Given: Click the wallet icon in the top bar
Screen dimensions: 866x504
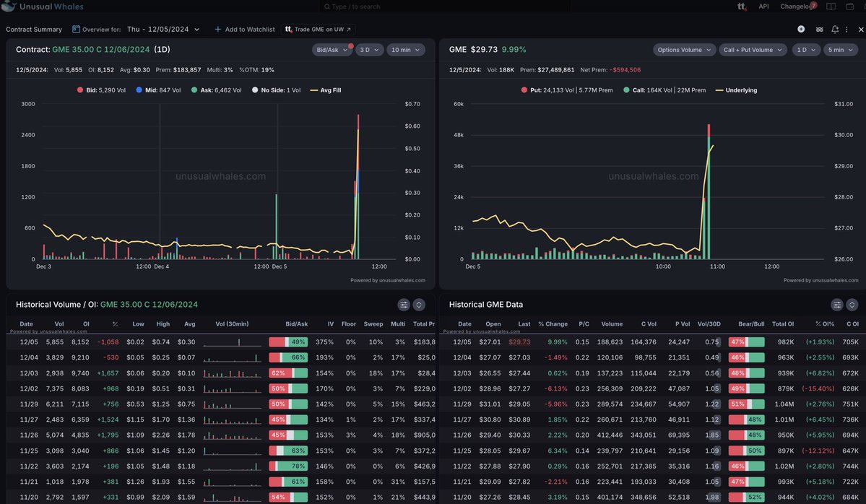Looking at the screenshot, I should click(x=852, y=6).
